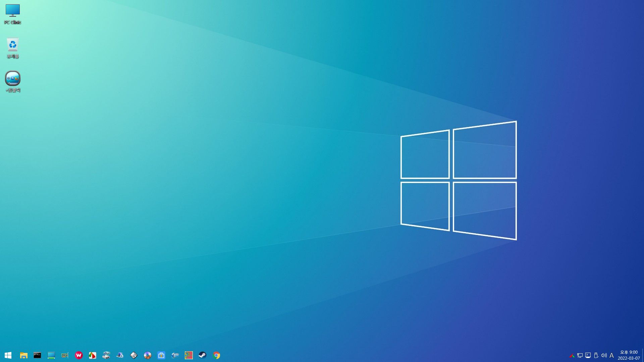644x362 pixels.
Task: Launch the floppy diskette tool icon
Action: click(x=133, y=355)
